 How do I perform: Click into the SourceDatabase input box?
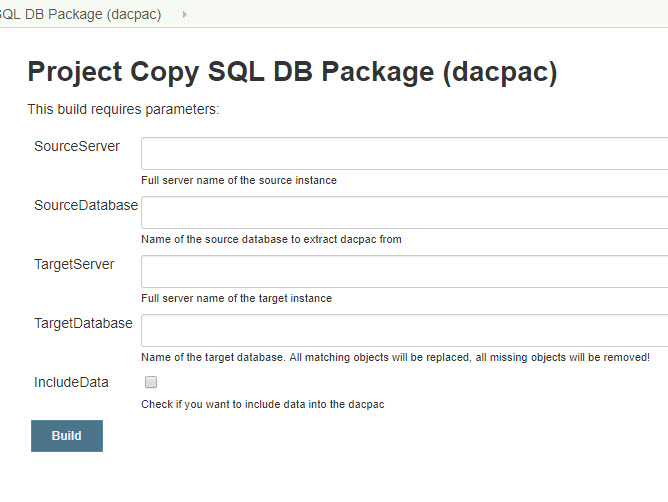(x=404, y=213)
